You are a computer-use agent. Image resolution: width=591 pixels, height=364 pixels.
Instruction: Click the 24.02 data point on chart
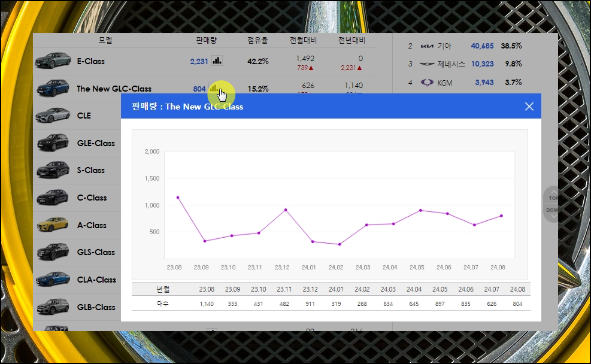[x=340, y=244]
